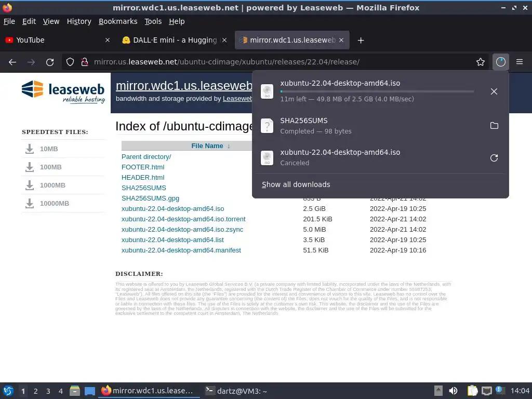Bookmark this page with the star icon

(481, 62)
